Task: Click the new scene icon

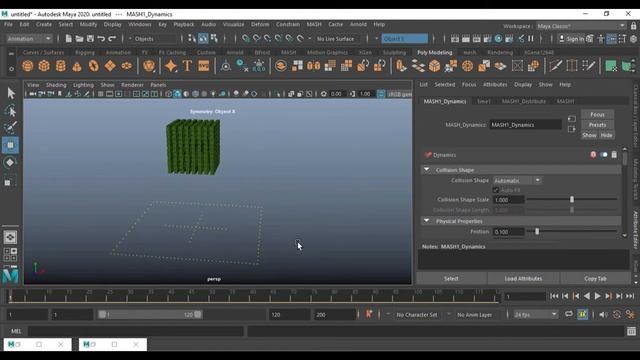Action: (x=69, y=39)
